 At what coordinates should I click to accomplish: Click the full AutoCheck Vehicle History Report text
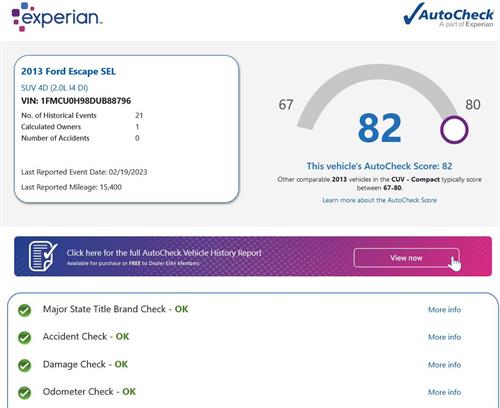(164, 253)
